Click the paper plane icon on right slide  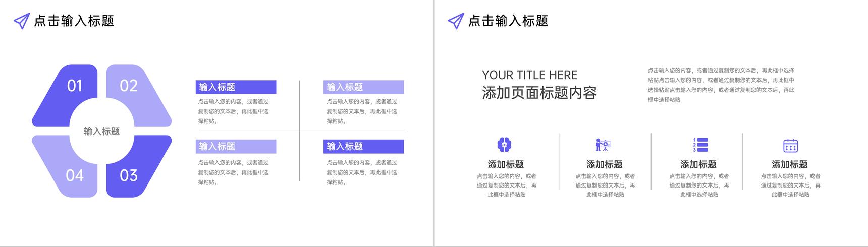(x=456, y=21)
